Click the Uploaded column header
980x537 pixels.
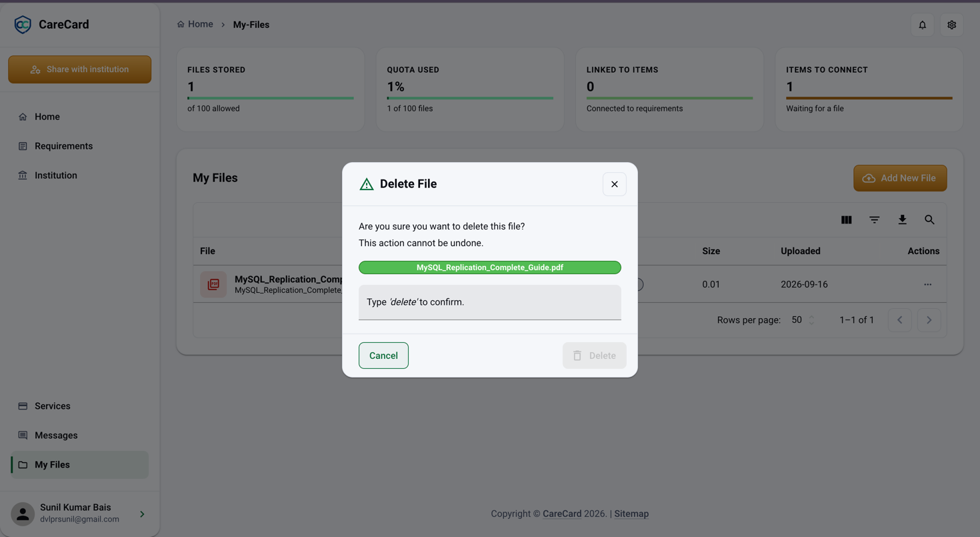(x=801, y=251)
